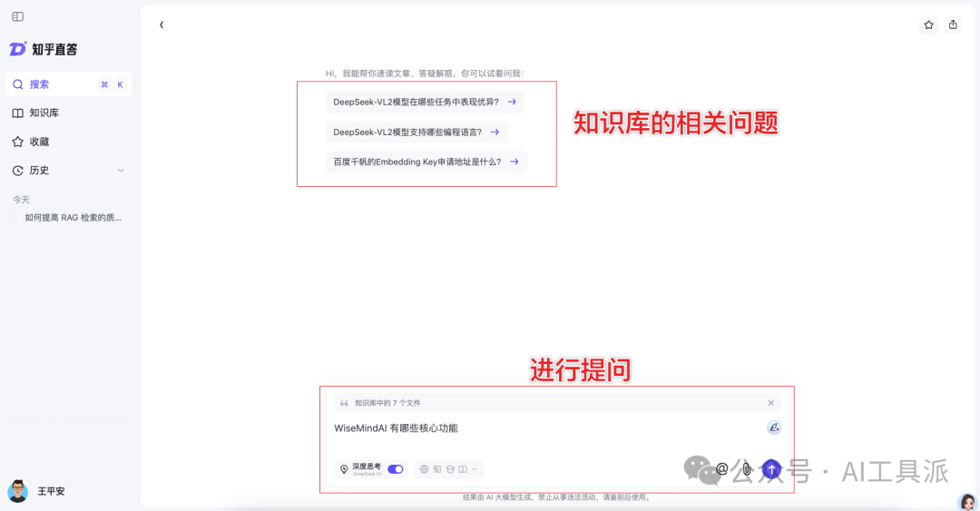Remove the 知识库中的 7 个文件 reference
Viewport: 980px width, 511px height.
[x=770, y=403]
